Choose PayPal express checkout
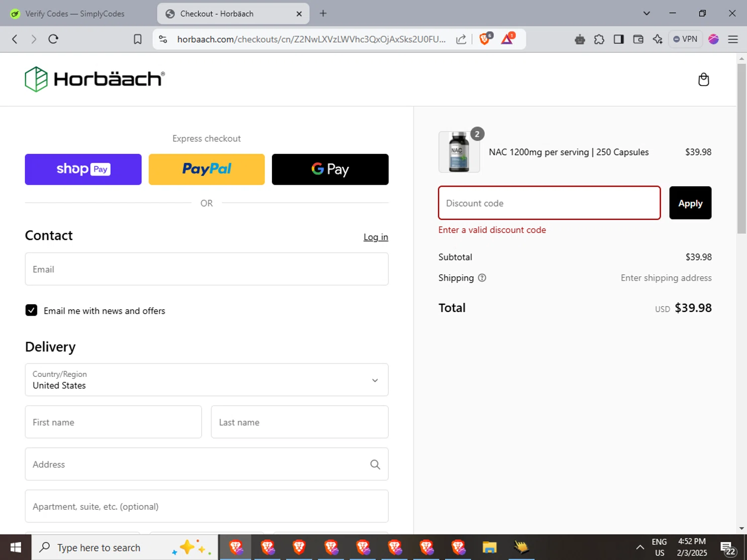747x560 pixels. [207, 169]
